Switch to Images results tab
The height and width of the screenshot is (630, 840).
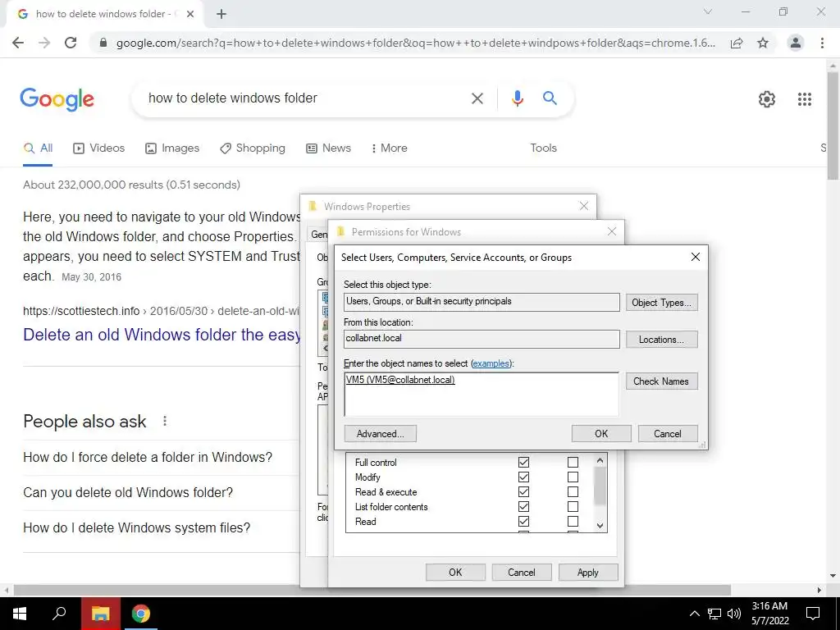(x=172, y=148)
